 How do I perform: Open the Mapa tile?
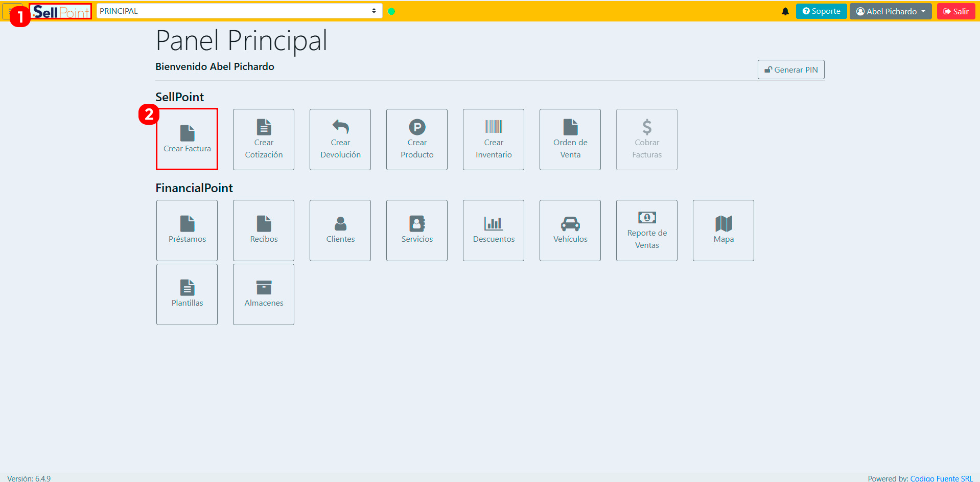(724, 231)
